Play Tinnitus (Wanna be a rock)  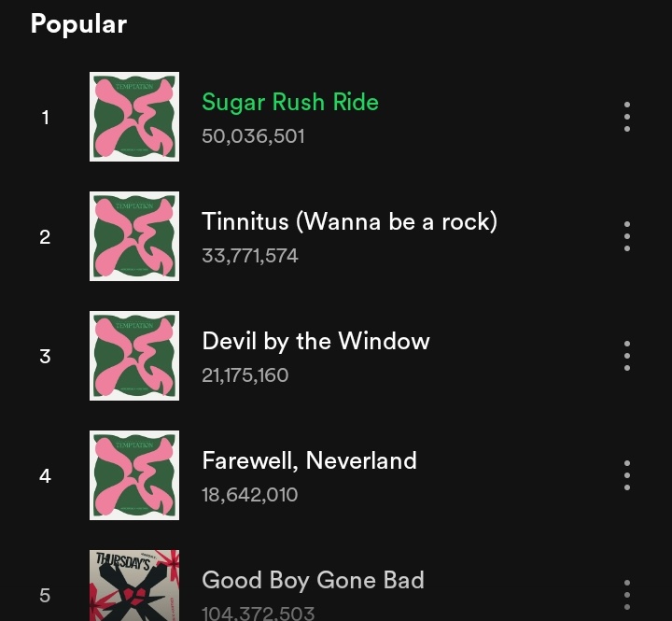349,221
